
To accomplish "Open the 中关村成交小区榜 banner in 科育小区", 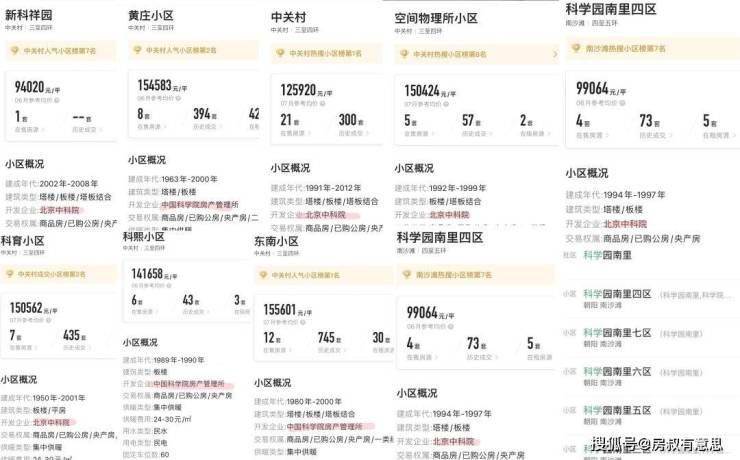I will 59,274.
